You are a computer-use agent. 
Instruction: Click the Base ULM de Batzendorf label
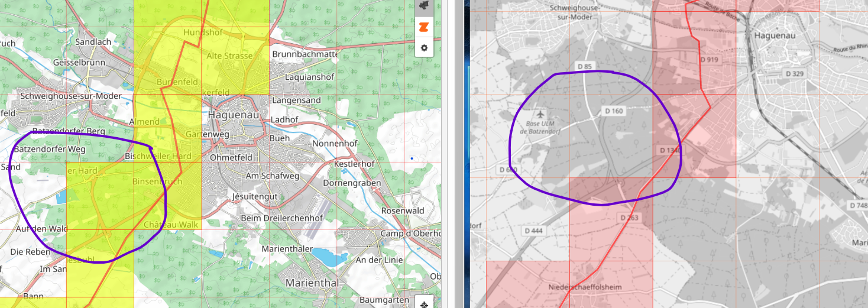pyautogui.click(x=540, y=128)
